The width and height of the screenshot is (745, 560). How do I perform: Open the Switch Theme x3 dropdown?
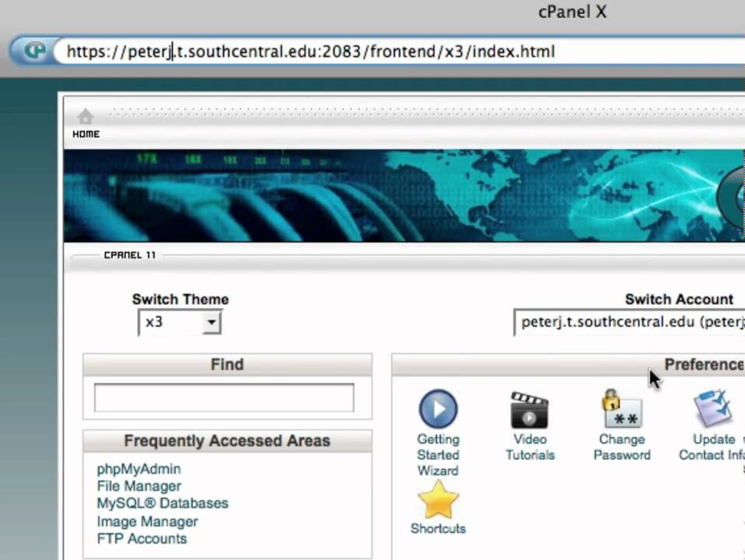click(180, 322)
